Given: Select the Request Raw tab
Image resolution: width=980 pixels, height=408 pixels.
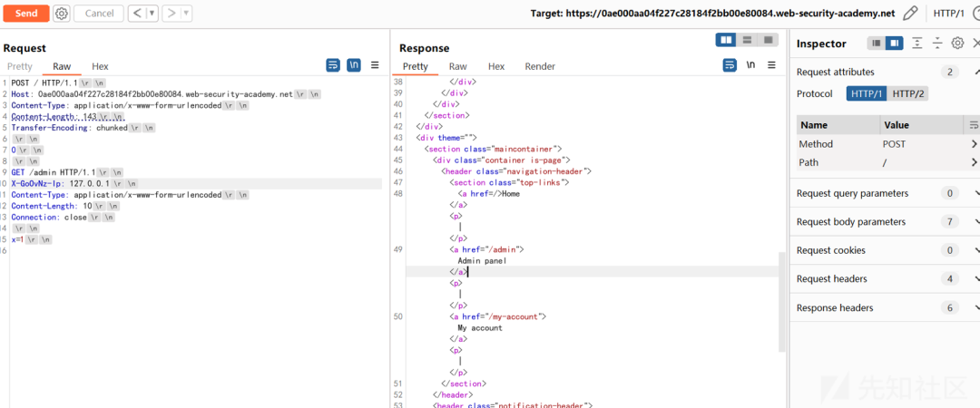Looking at the screenshot, I should pos(62,66).
